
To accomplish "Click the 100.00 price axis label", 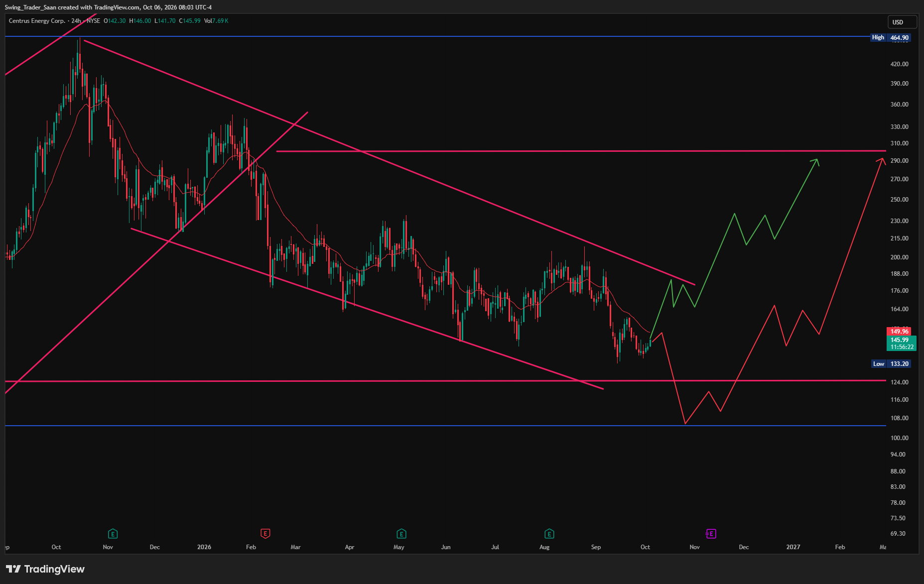I will click(899, 438).
